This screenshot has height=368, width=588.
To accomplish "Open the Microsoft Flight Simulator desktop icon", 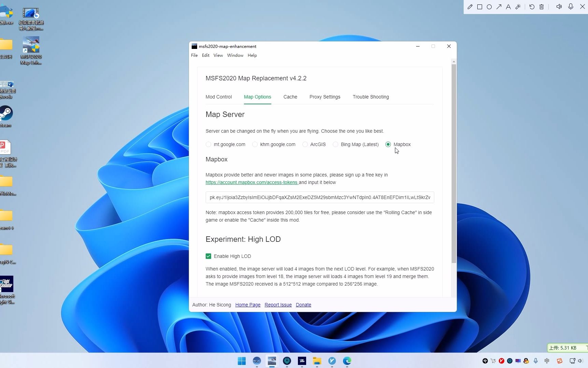I will click(7, 290).
